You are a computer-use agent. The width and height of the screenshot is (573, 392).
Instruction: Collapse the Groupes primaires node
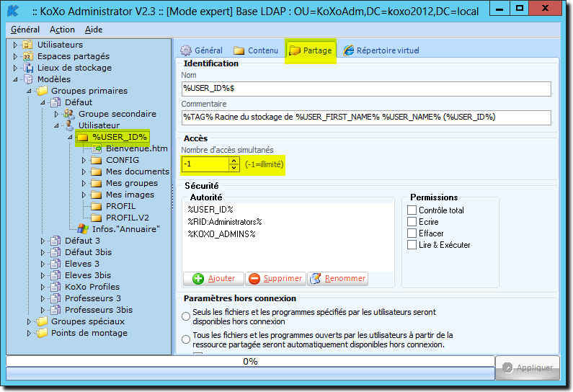[30, 91]
